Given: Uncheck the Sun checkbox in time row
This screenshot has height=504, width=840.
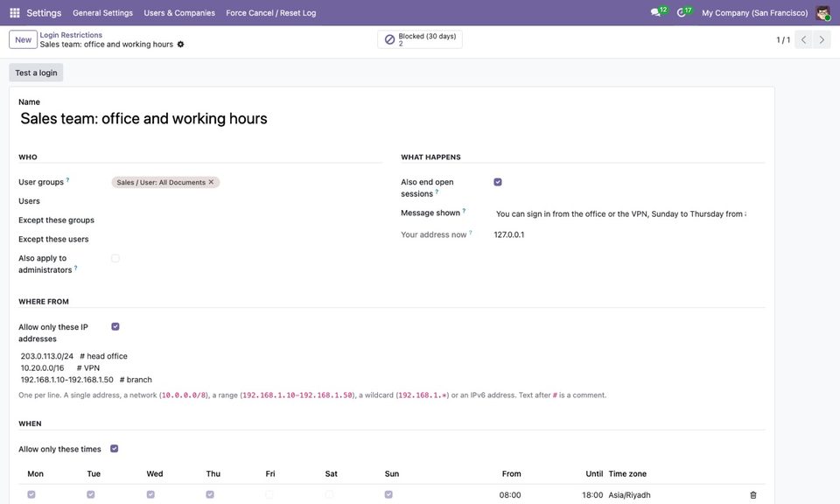Looking at the screenshot, I should tap(388, 494).
